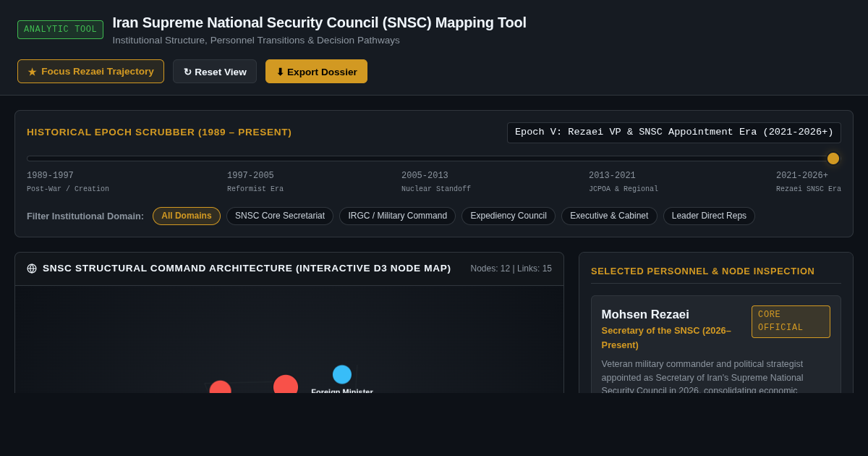Click the epoch scrubber track
Viewport: 868px width, 456px height.
(434, 159)
